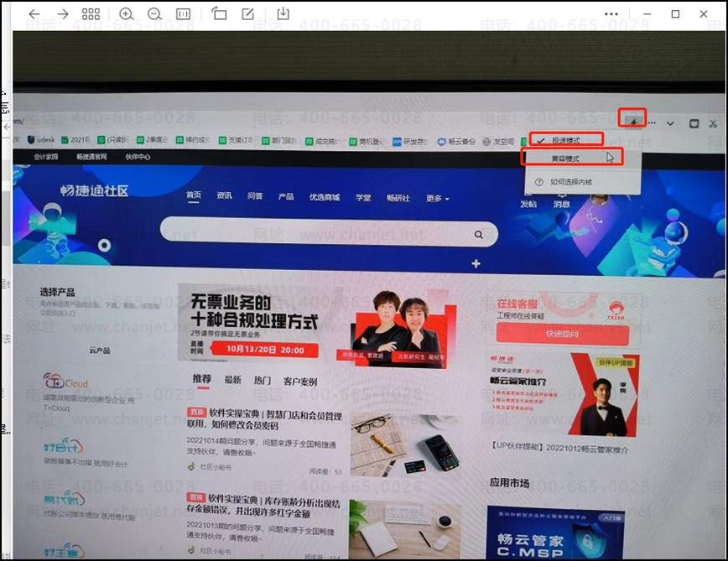Switch to 热门 article tab
Viewport: 728px width, 561px height.
tap(262, 381)
